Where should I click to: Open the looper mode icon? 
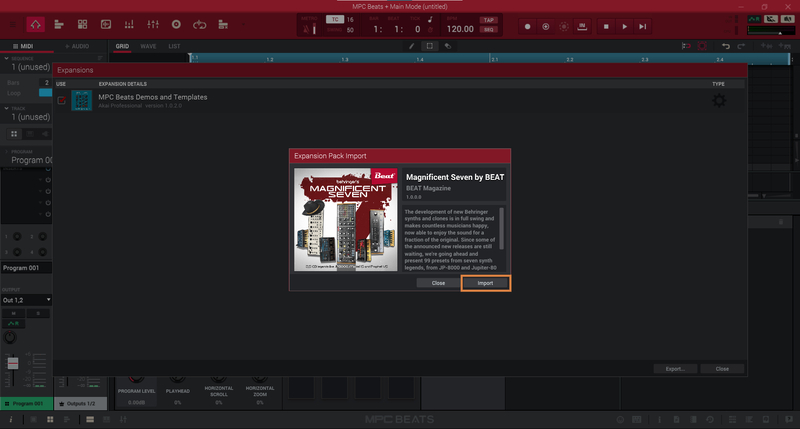coord(199,24)
